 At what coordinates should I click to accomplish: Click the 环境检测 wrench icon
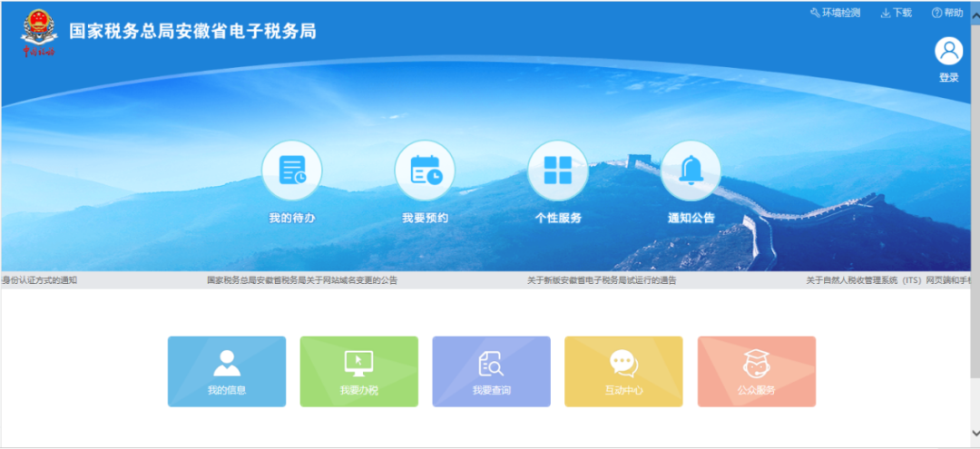pos(815,13)
